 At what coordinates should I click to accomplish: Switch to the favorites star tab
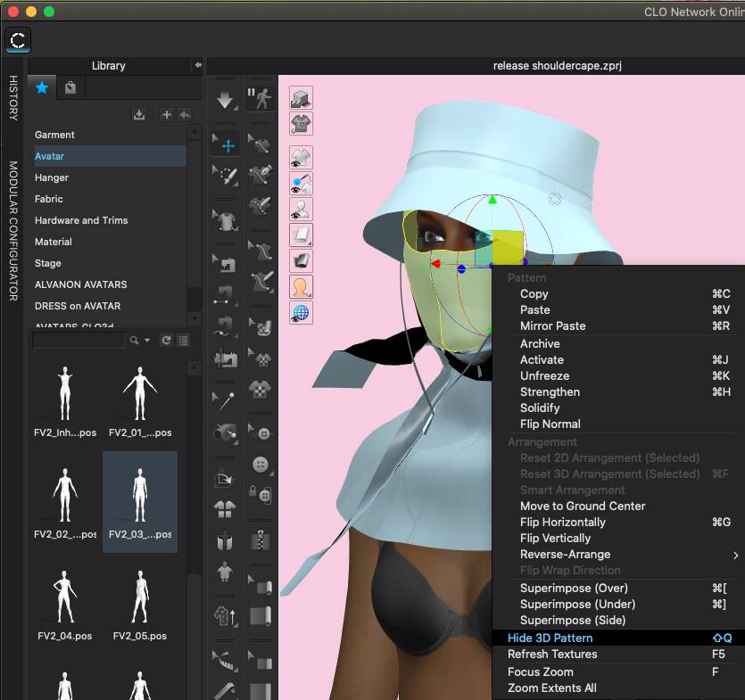pyautogui.click(x=42, y=87)
